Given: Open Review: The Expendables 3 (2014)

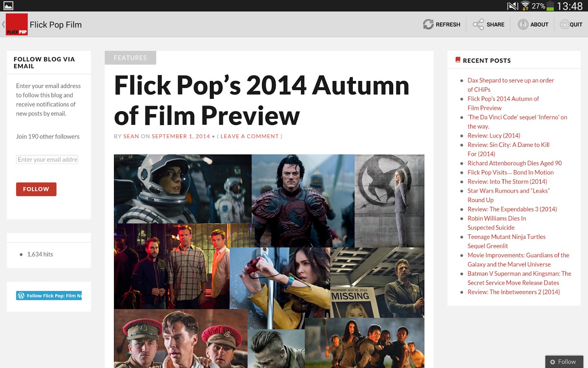Looking at the screenshot, I should point(512,209).
